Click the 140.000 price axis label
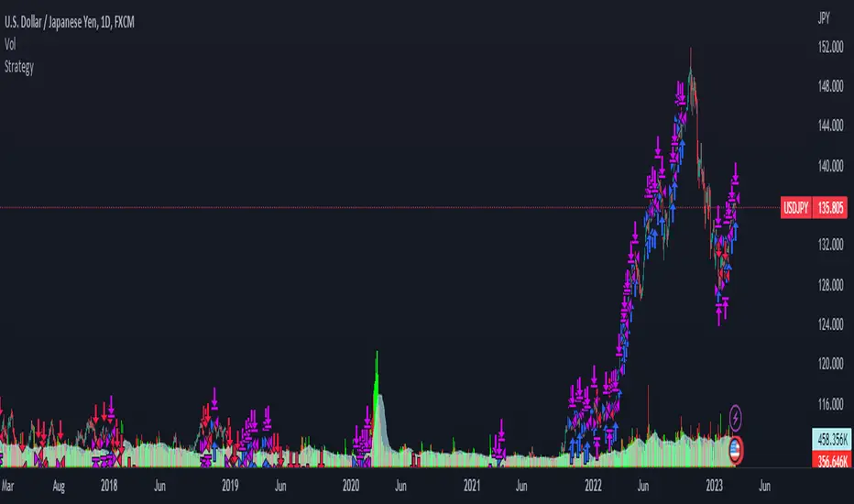Viewport: 854px width, 504px height. [830, 166]
